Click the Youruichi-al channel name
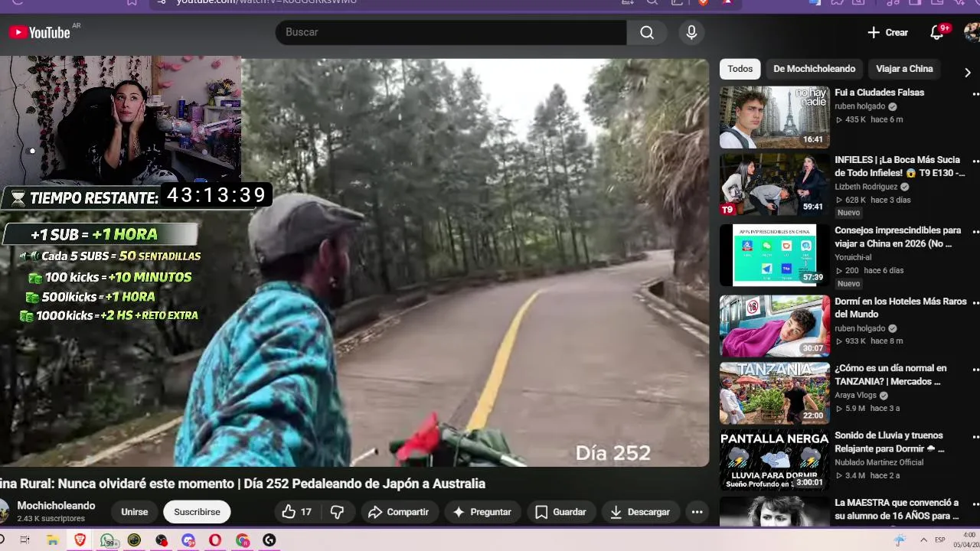Image resolution: width=980 pixels, height=551 pixels. coord(853,257)
